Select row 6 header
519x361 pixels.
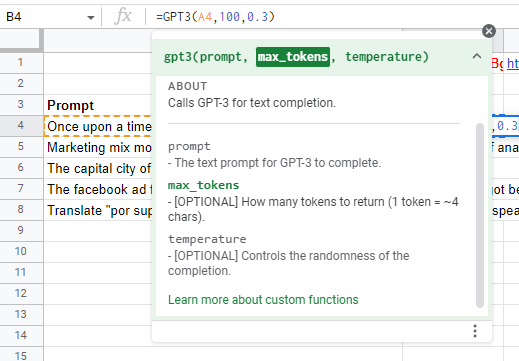coord(21,168)
